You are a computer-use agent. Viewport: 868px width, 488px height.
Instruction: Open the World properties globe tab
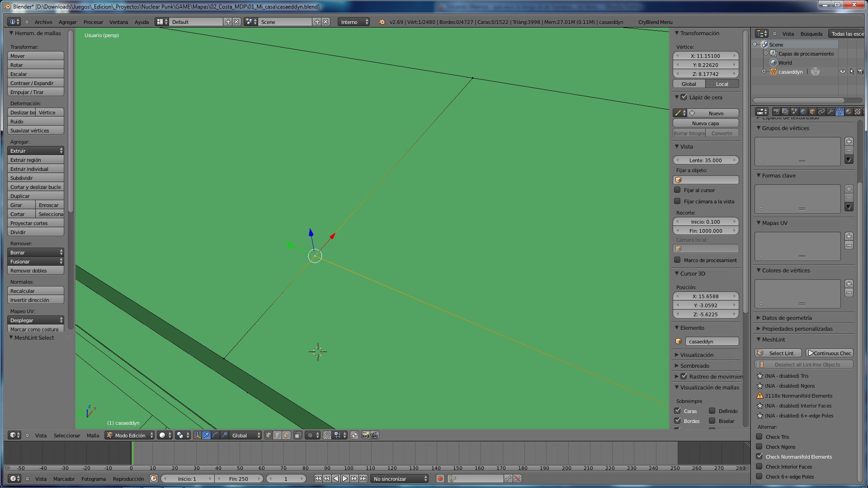point(803,112)
